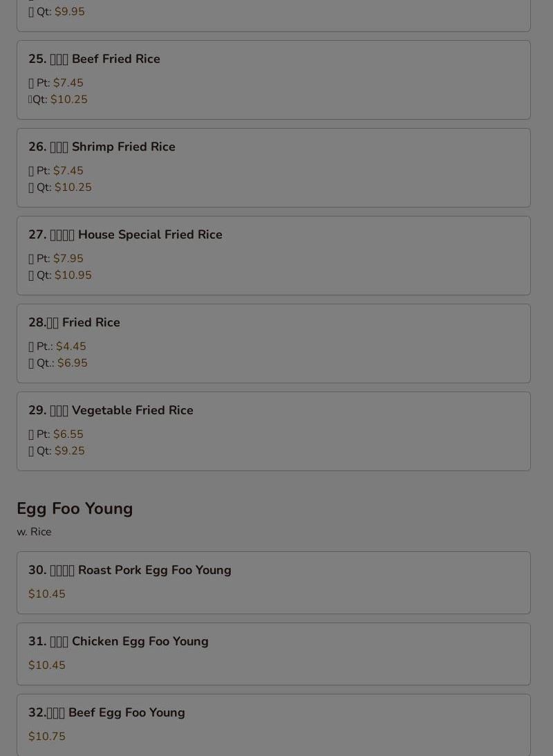Click Beef Fried Rice pint price $7.45

point(68,83)
